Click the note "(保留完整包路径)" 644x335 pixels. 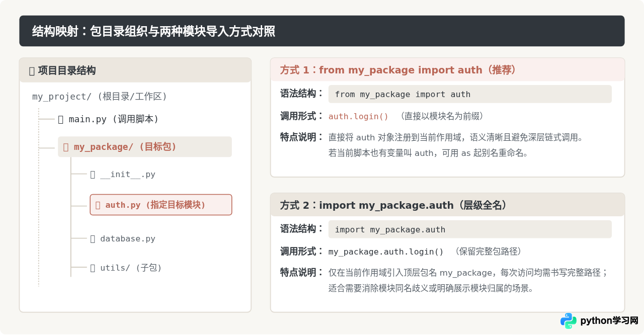pos(489,252)
